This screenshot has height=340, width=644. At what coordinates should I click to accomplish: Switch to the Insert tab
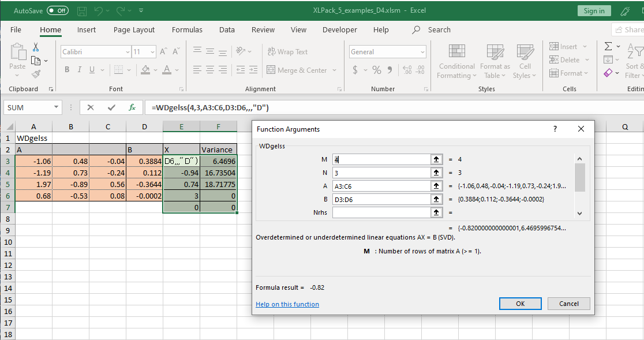(86, 29)
